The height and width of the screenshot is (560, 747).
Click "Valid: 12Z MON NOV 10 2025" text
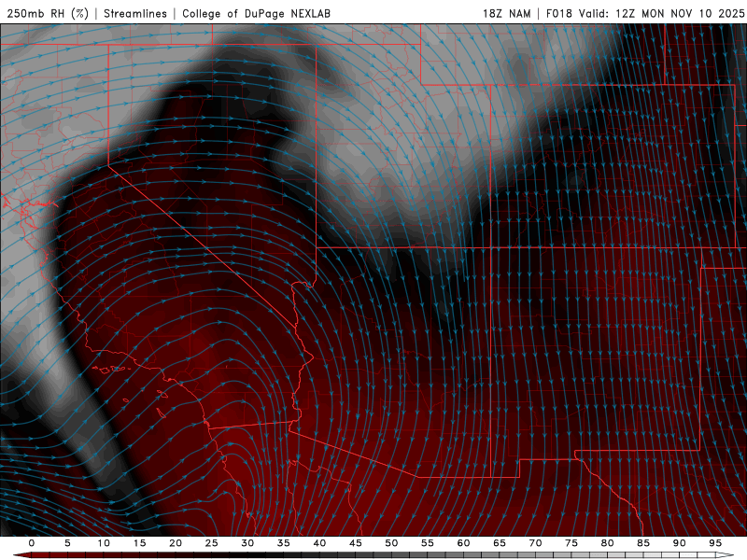661,13
